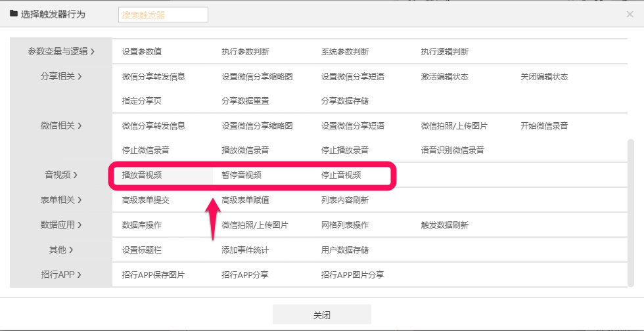Viewport: 644px width, 331px height.
Task: Click the 关闭 button at bottom
Action: [x=321, y=315]
